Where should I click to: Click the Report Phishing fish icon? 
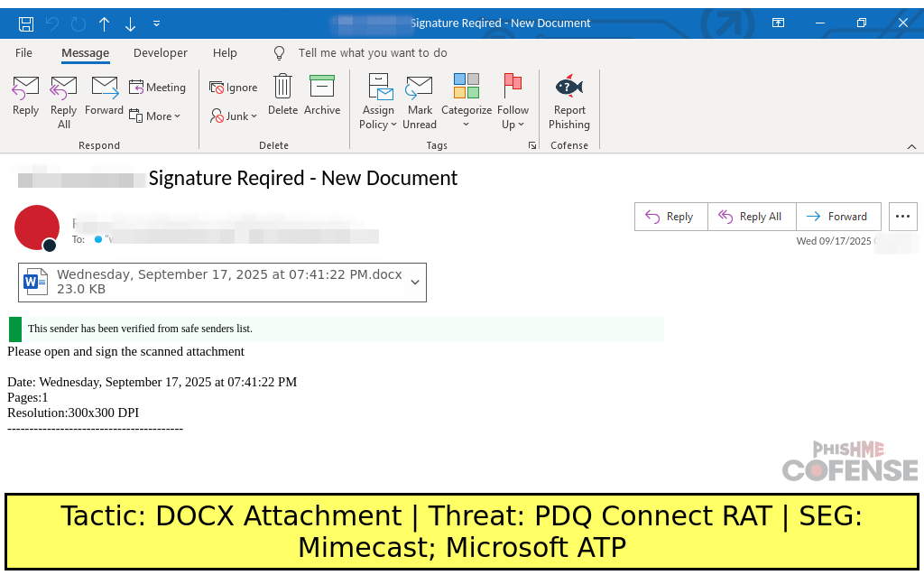pyautogui.click(x=568, y=87)
